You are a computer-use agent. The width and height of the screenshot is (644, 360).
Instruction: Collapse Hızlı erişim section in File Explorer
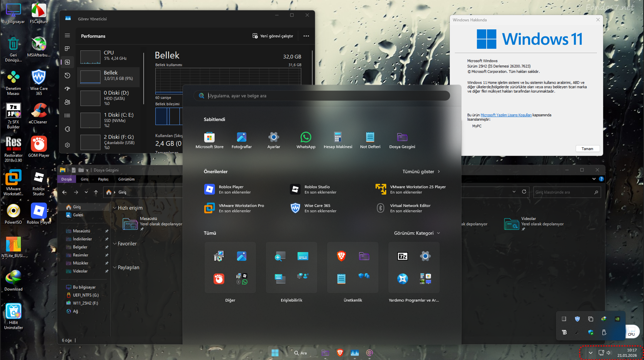[115, 208]
